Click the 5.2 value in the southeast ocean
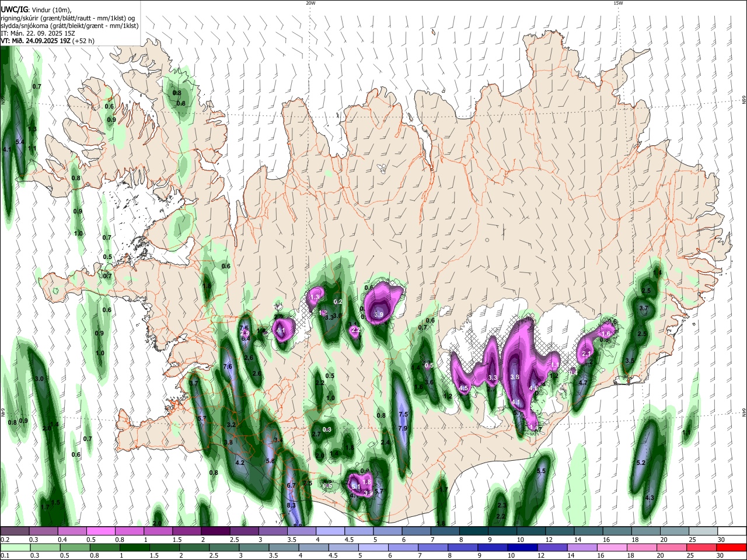This screenshot has width=747, height=560. 640,463
